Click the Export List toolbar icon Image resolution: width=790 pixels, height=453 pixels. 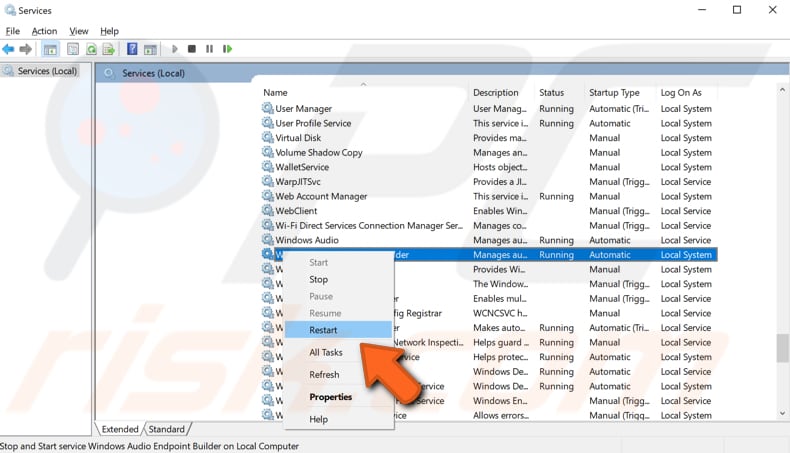click(x=109, y=49)
